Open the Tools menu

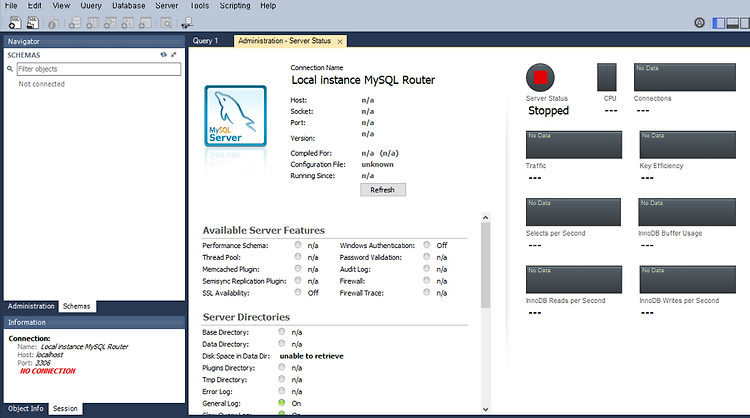pyautogui.click(x=199, y=6)
